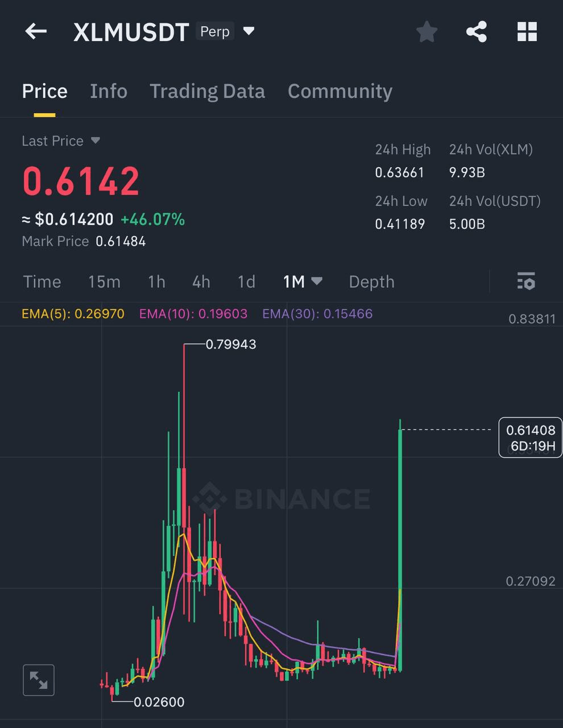The image size is (563, 728).
Task: Tap the 0.83811 price axis label
Action: [x=532, y=318]
